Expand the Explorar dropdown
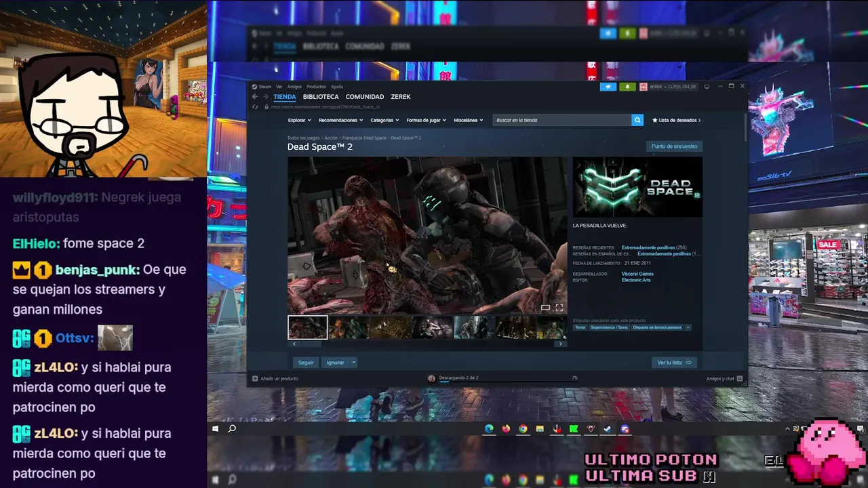This screenshot has width=868, height=488. (300, 120)
